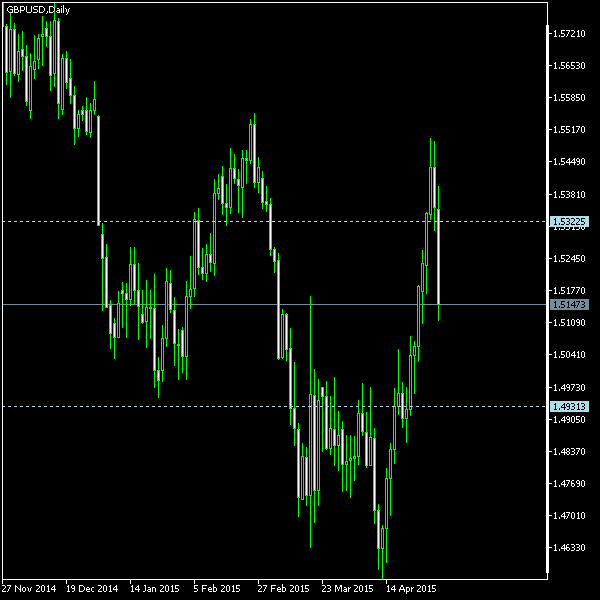This screenshot has height=600, width=600.
Task: Click the 1.47010 price scale value
Action: tap(569, 516)
